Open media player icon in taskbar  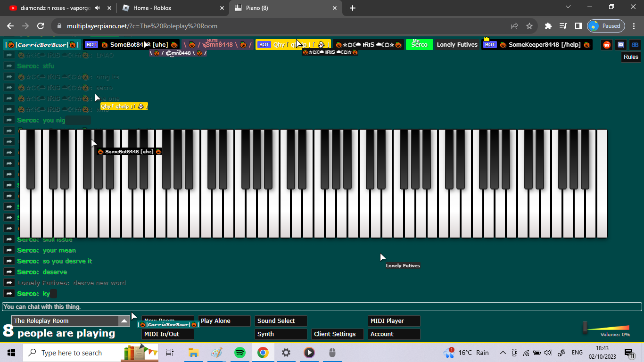[x=309, y=353]
